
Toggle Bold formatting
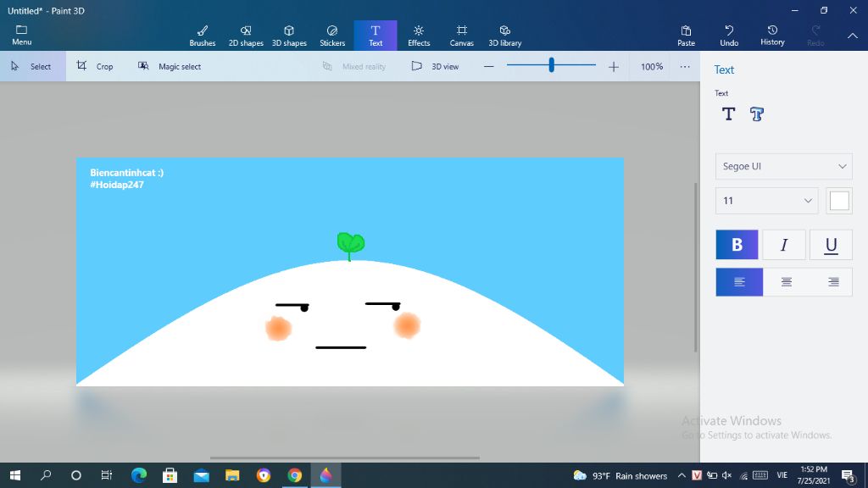737,245
